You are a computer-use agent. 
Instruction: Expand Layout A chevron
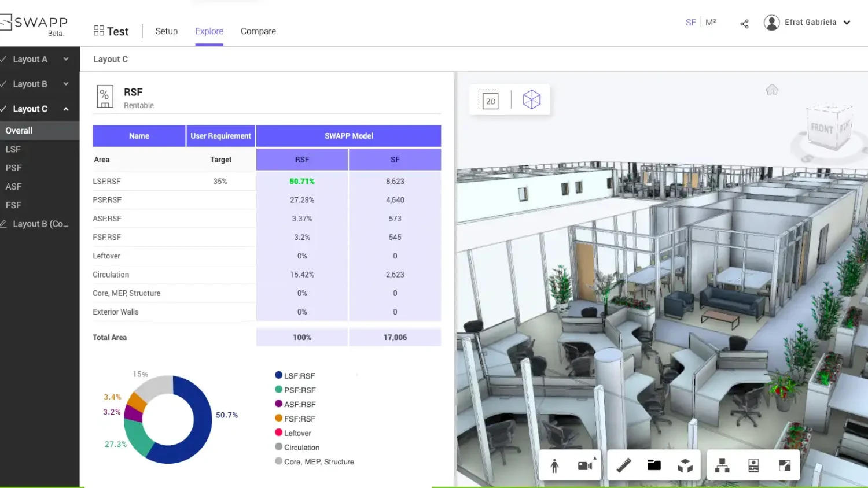pos(66,59)
